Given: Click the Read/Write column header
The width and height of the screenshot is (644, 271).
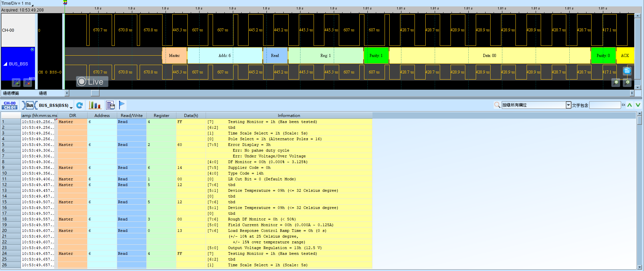Looking at the screenshot, I should pos(132,115).
